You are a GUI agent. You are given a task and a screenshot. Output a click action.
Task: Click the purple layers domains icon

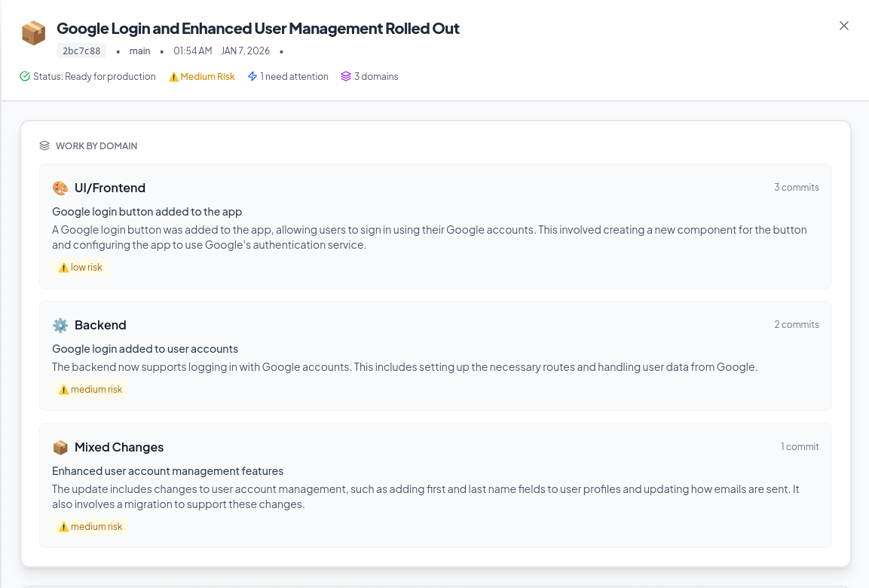coord(346,76)
